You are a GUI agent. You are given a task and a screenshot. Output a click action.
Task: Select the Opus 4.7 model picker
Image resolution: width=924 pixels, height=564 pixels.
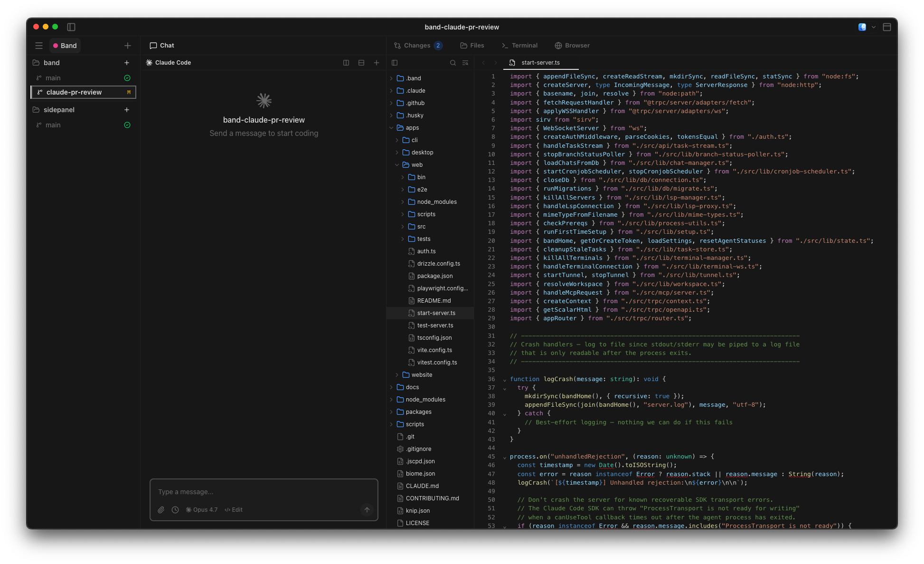pos(202,510)
